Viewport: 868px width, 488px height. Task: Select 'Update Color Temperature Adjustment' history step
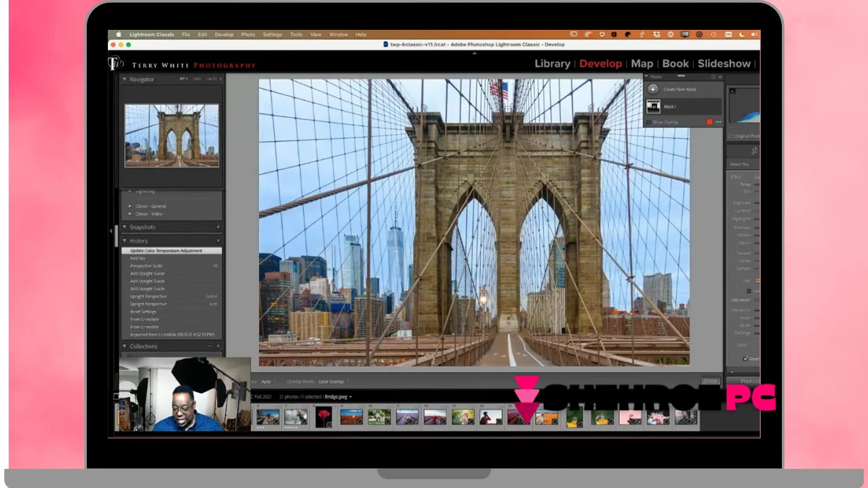point(172,251)
